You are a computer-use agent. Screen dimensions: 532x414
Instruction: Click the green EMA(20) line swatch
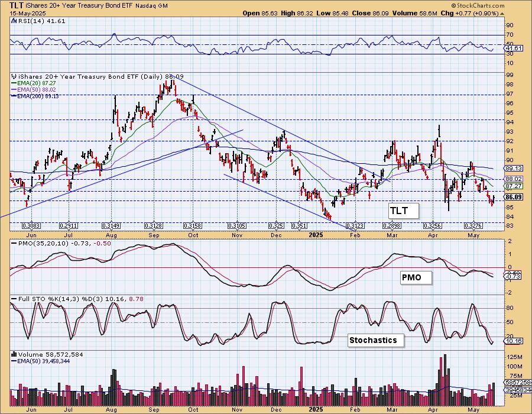(14, 83)
